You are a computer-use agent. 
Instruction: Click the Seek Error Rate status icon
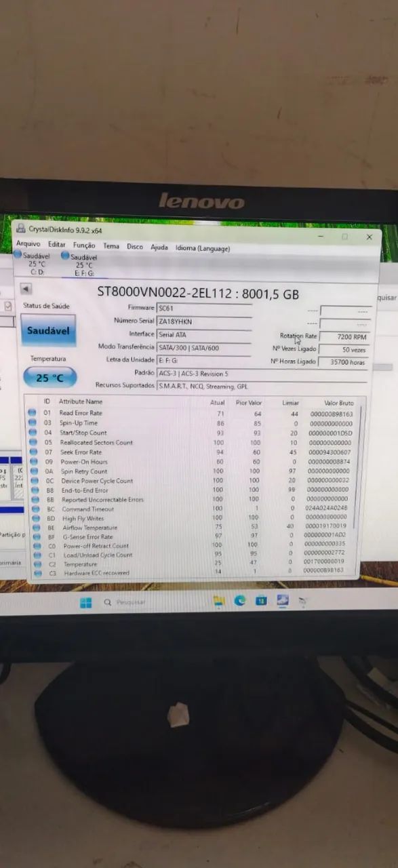[x=32, y=452]
